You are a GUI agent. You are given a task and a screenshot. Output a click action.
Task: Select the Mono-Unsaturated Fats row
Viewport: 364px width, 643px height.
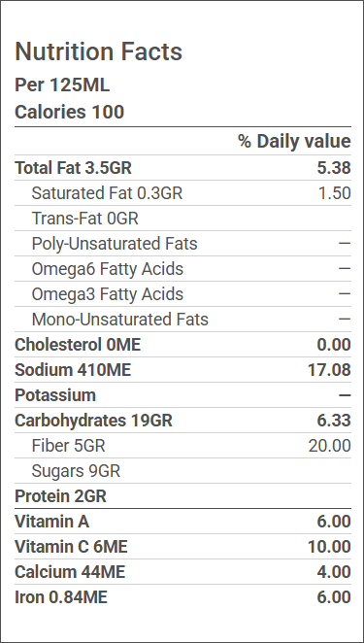182,320
